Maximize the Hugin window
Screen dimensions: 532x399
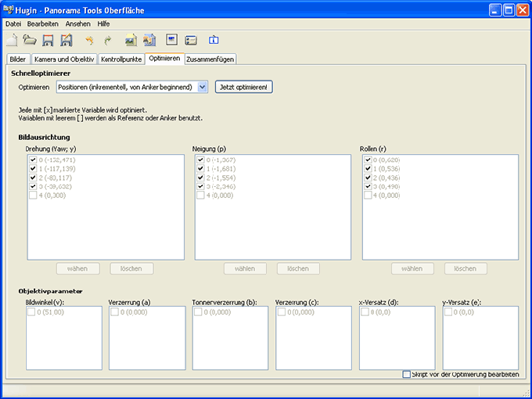pos(509,10)
